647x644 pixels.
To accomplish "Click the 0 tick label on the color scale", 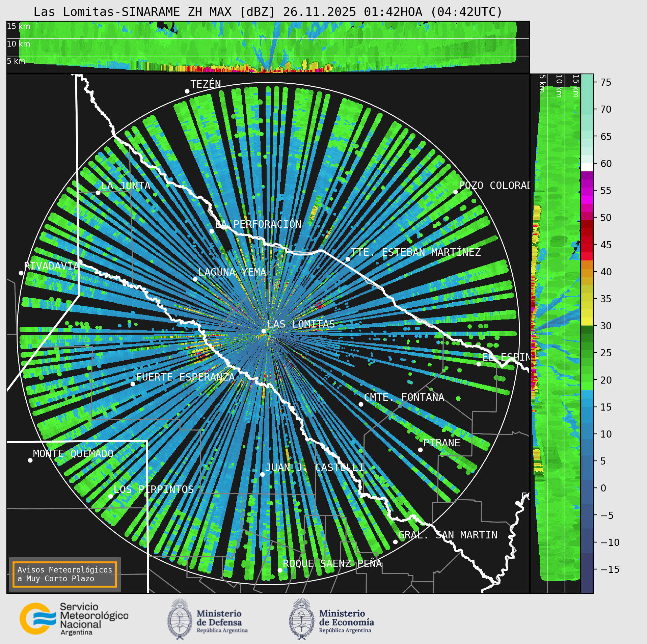I will click(x=603, y=488).
